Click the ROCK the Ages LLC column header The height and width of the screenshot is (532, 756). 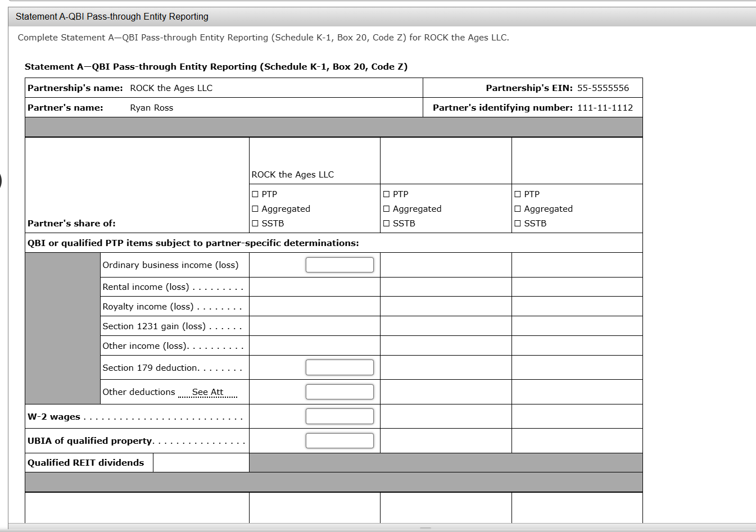point(293,175)
